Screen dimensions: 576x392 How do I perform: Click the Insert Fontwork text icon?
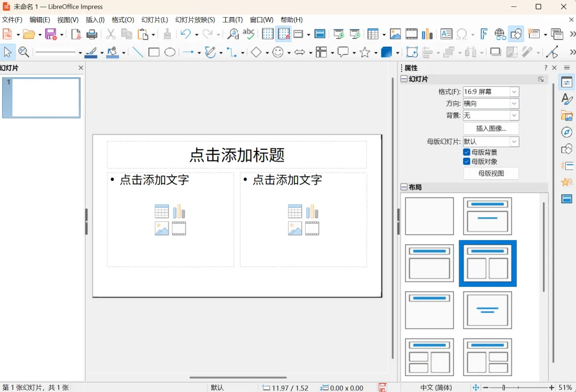[x=484, y=34]
